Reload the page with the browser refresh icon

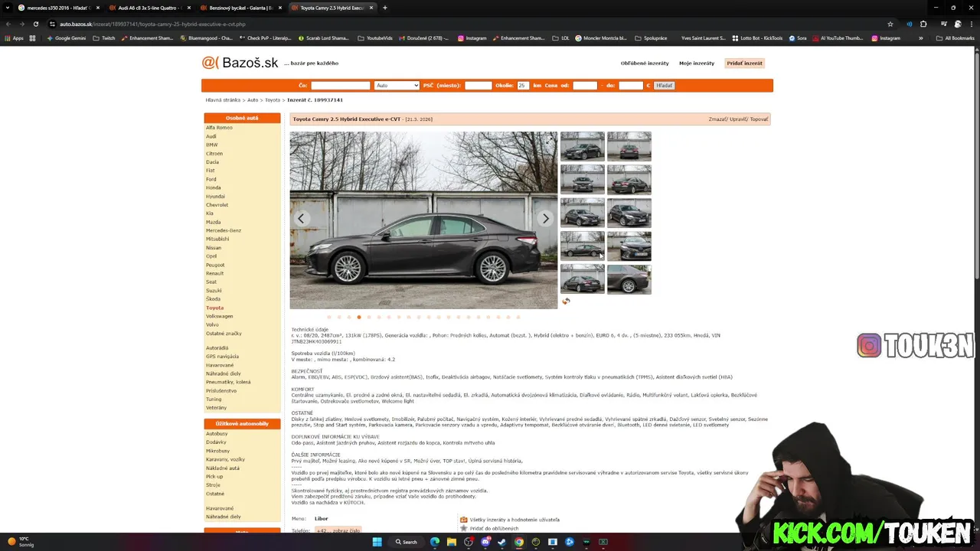point(35,24)
